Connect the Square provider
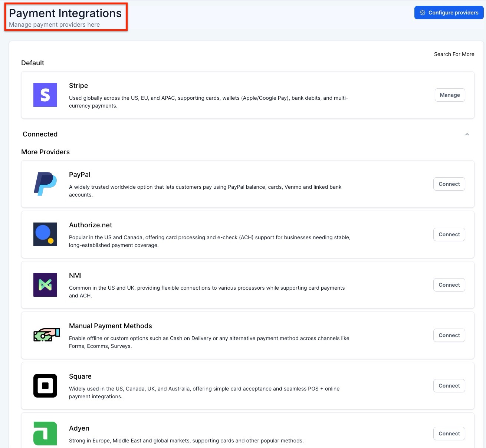Image resolution: width=486 pixels, height=448 pixels. [449, 386]
